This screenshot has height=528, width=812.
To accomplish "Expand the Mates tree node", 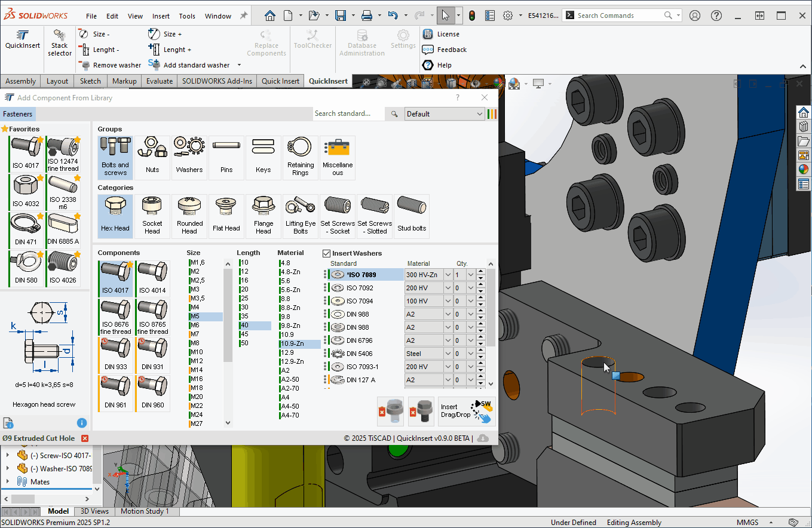I will pyautogui.click(x=8, y=481).
